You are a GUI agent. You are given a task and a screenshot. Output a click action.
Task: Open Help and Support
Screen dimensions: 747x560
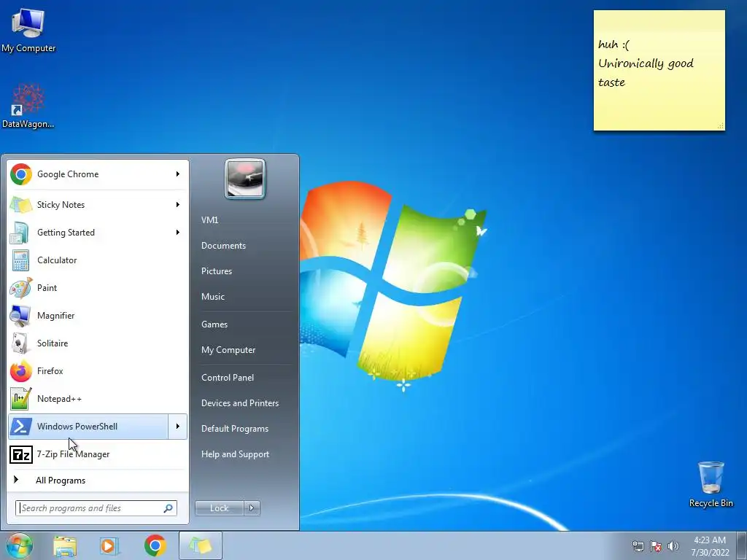[x=235, y=454]
